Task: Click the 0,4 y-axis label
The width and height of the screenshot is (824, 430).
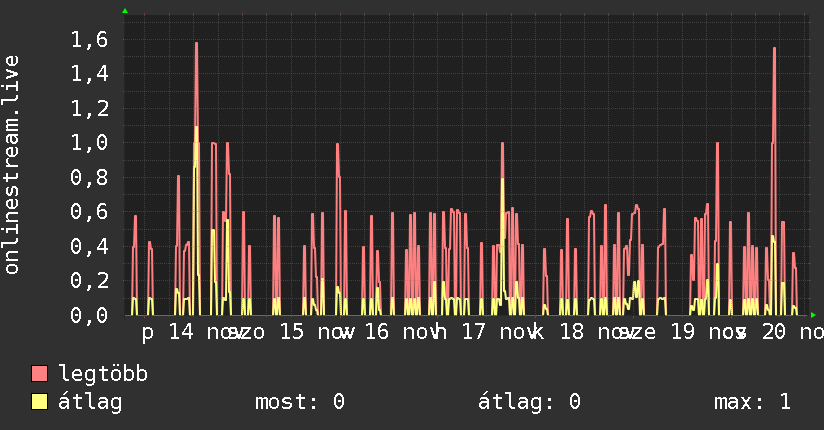Action: tap(89, 246)
